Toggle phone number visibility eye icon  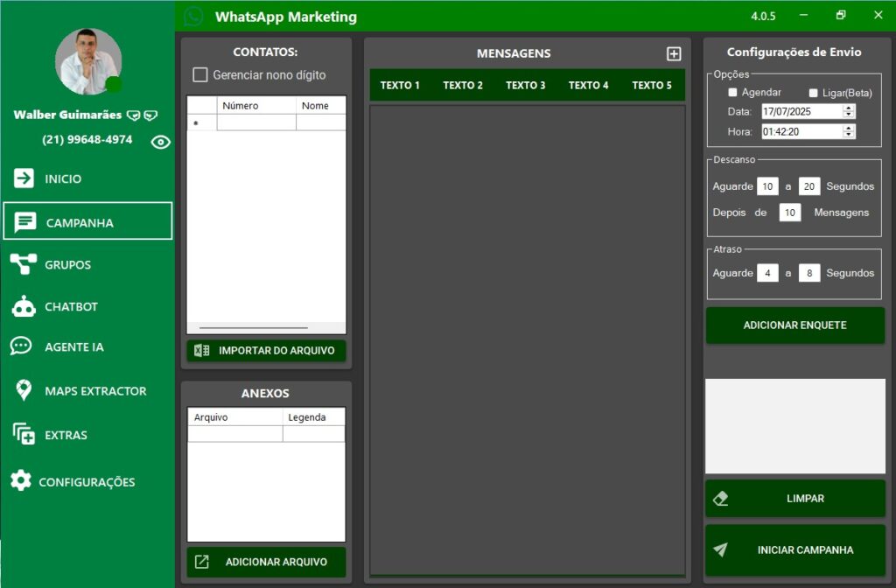pyautogui.click(x=160, y=142)
